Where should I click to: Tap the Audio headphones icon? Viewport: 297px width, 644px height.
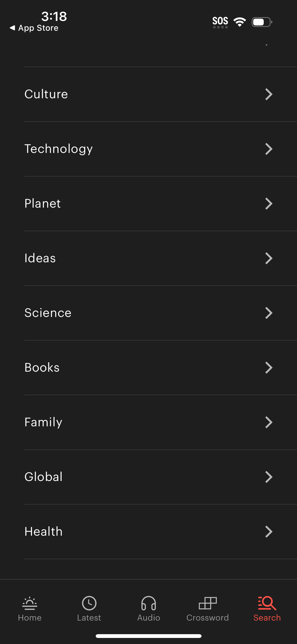click(x=149, y=603)
